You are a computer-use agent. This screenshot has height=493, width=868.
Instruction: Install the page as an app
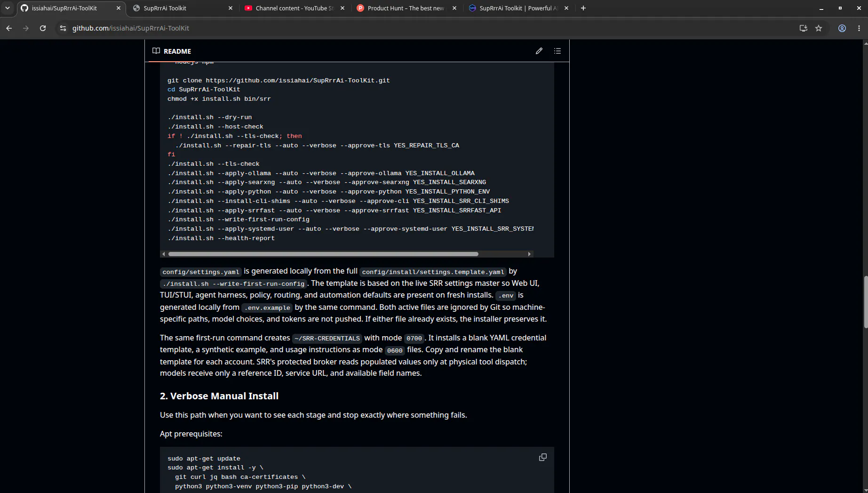tap(803, 28)
